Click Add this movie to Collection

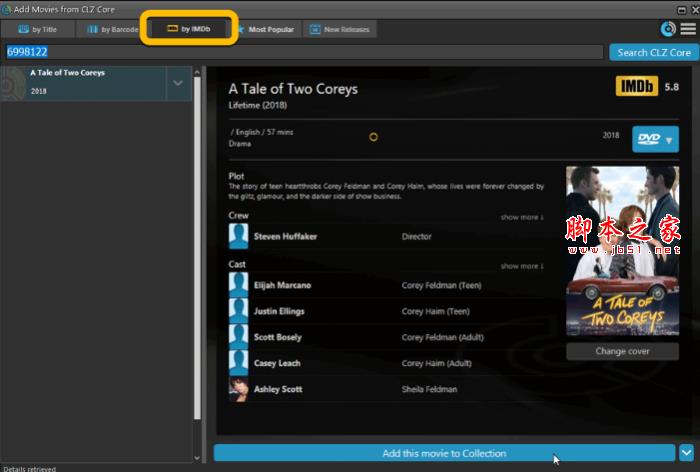pos(445,453)
